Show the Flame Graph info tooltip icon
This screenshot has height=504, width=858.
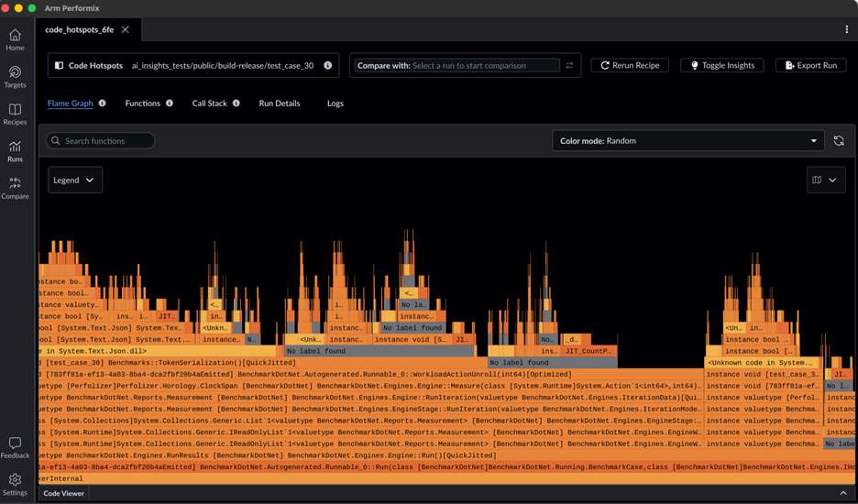pyautogui.click(x=103, y=103)
